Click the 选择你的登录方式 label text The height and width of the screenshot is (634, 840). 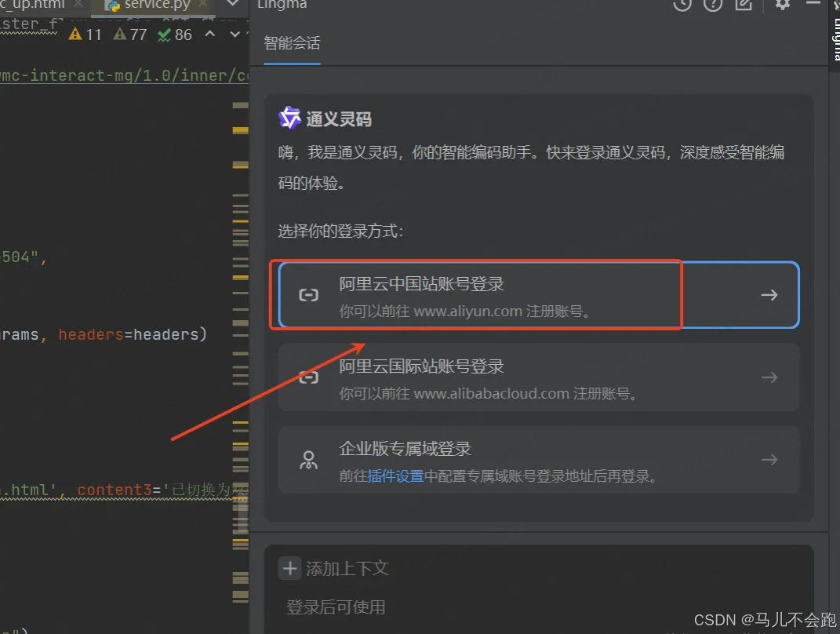340,231
